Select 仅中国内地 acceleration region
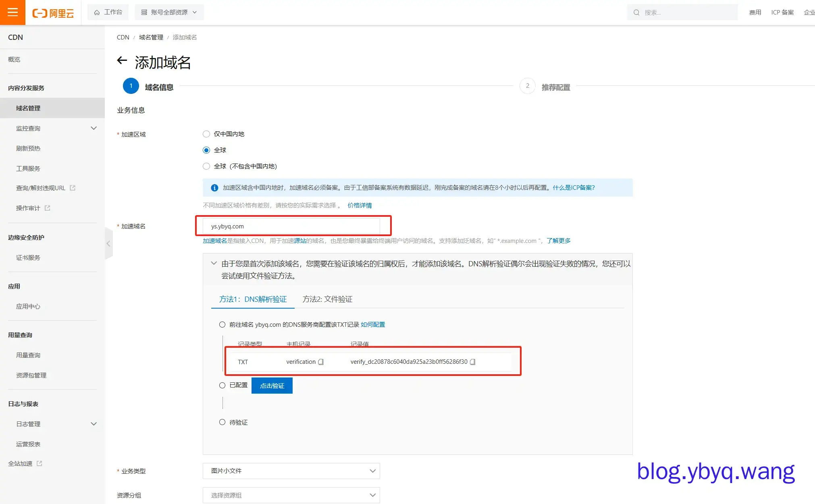Image resolution: width=815 pixels, height=504 pixels. coord(206,134)
